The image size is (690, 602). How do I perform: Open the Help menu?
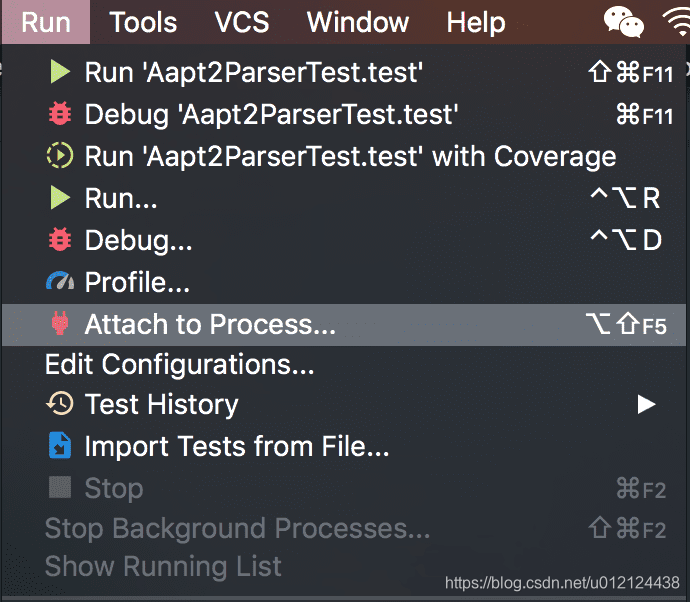pos(475,22)
